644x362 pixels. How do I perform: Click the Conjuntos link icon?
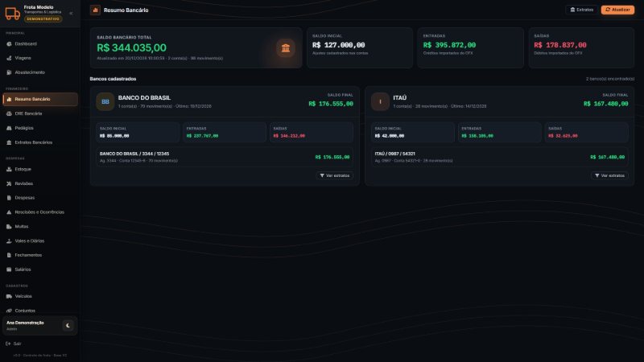pos(9,311)
